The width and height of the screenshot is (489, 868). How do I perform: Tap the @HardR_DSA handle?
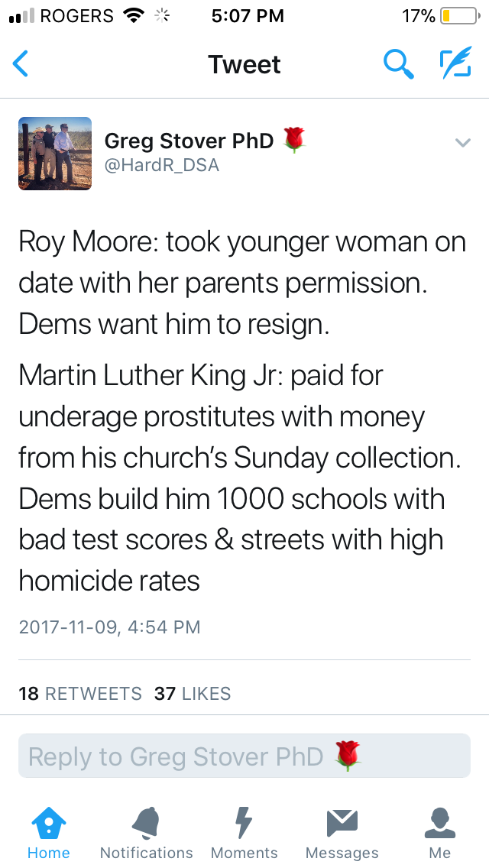pyautogui.click(x=161, y=165)
